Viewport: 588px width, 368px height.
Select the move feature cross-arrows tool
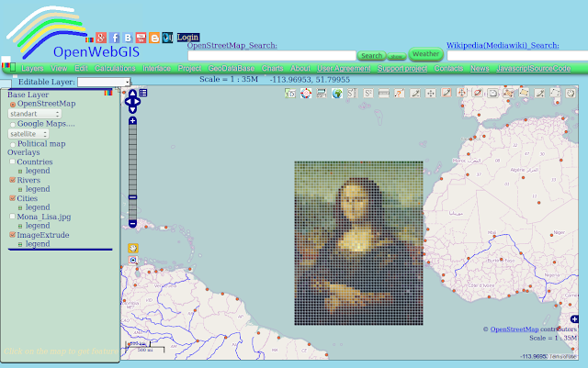point(431,93)
